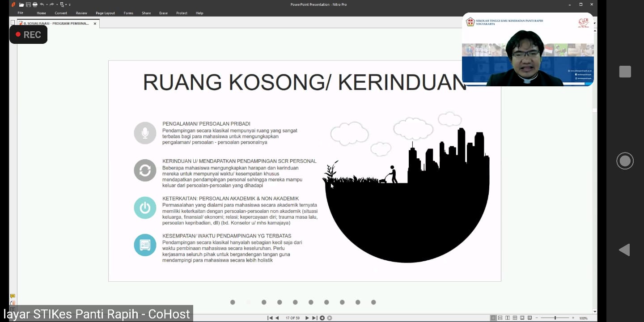
Task: Go to the next page arrow
Action: pyautogui.click(x=307, y=318)
